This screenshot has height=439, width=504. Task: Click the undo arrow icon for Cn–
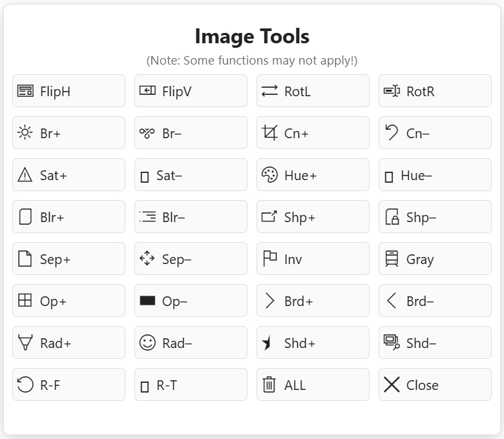[x=392, y=133]
